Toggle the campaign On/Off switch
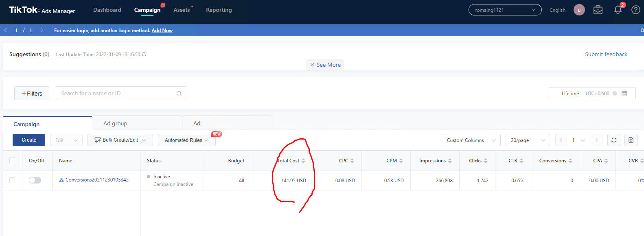The image size is (644, 236). point(35,180)
